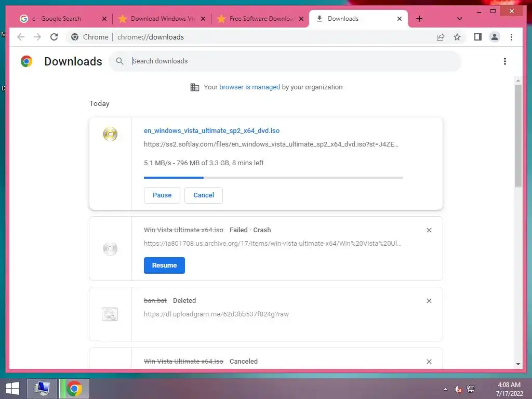Close the Google Search tab
The height and width of the screenshot is (399, 532).
104,19
